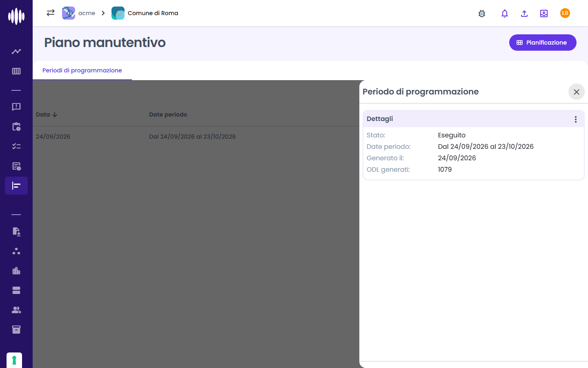Open the buildings icon in sidebar
This screenshot has width=588, height=368.
click(16, 271)
